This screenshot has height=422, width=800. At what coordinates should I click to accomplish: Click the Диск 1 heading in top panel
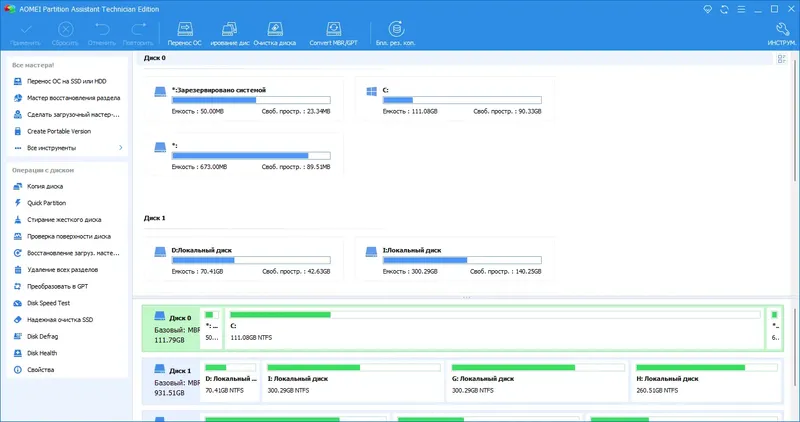pyautogui.click(x=155, y=218)
